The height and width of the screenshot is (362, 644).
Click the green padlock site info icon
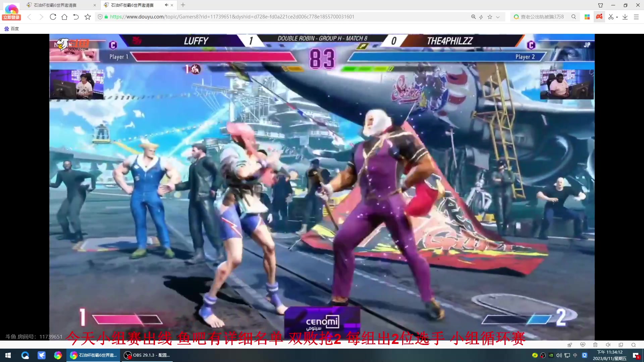(x=106, y=17)
